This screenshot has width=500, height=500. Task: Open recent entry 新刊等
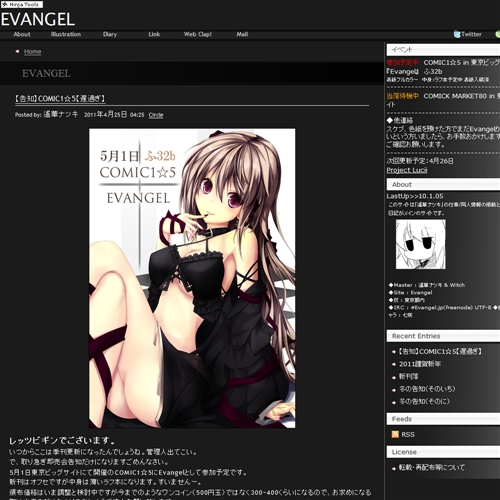coord(409,377)
